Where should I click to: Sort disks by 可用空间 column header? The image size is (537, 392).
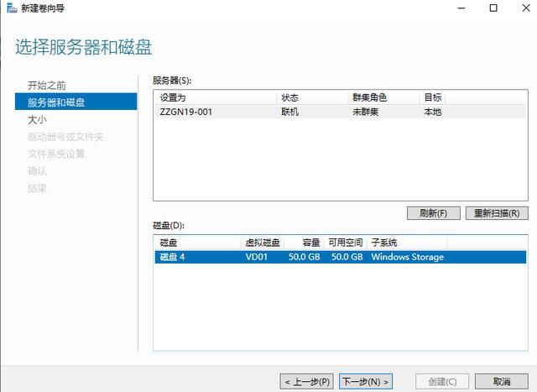point(344,243)
